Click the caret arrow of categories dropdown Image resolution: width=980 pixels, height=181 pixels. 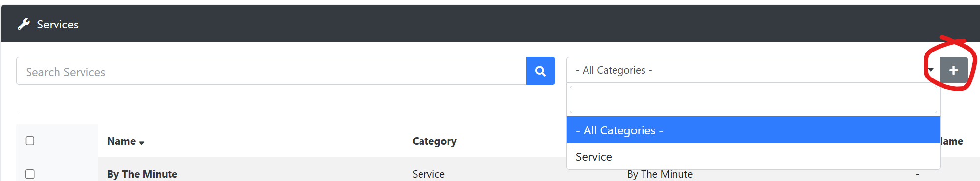tap(931, 70)
